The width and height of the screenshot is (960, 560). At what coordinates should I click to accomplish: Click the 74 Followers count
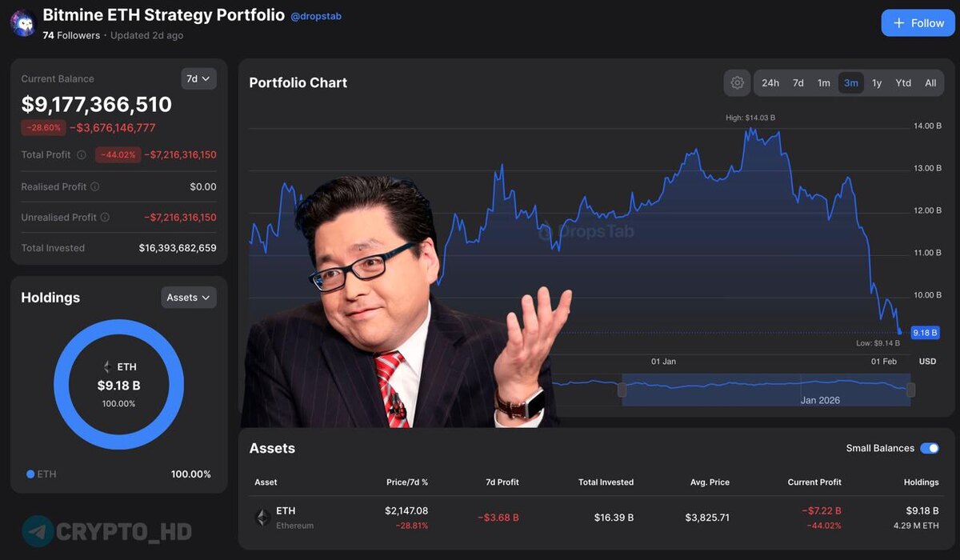pos(71,35)
